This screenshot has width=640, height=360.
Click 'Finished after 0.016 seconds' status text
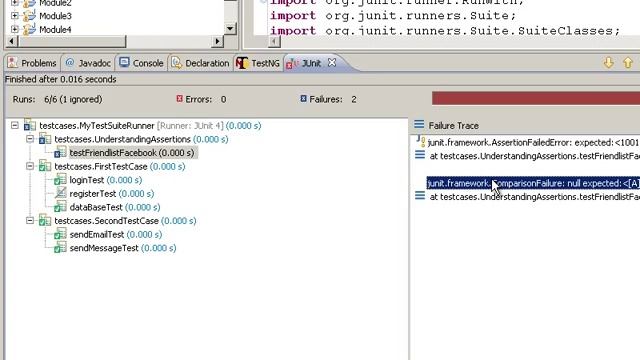60,79
